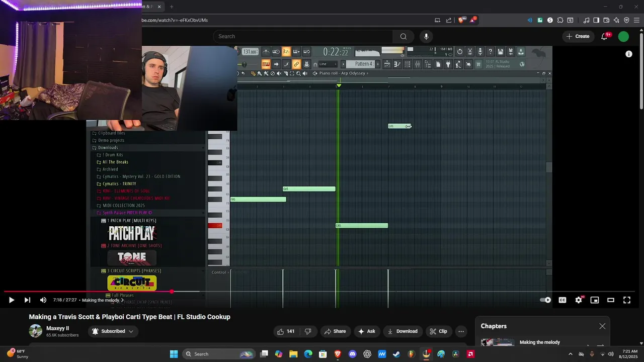Select the green C#5 note bar in the piano roll
This screenshot has width=644, height=362.
(362, 226)
